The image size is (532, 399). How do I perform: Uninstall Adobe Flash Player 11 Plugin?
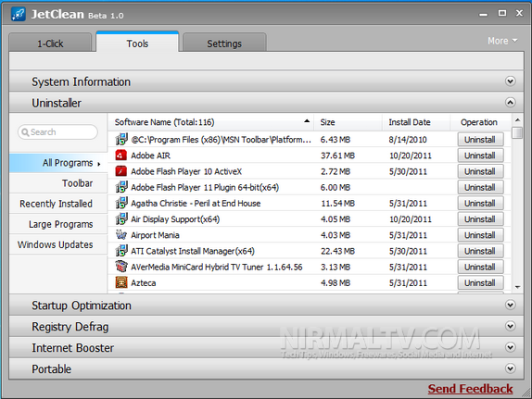click(x=480, y=187)
